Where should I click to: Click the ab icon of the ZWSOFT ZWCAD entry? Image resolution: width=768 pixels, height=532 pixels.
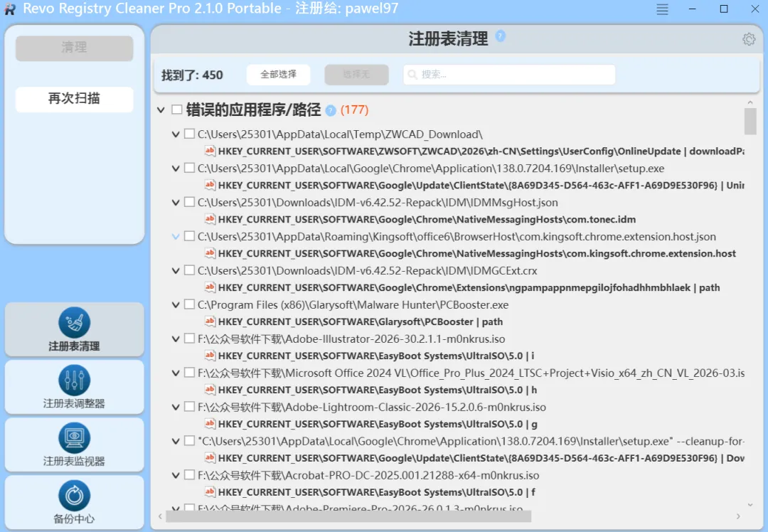210,151
